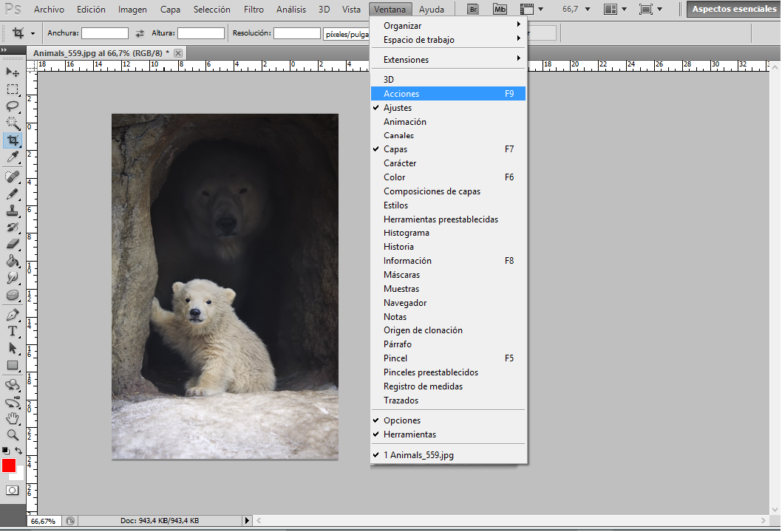Select the History Brush tool
The image size is (782, 532).
(x=13, y=228)
